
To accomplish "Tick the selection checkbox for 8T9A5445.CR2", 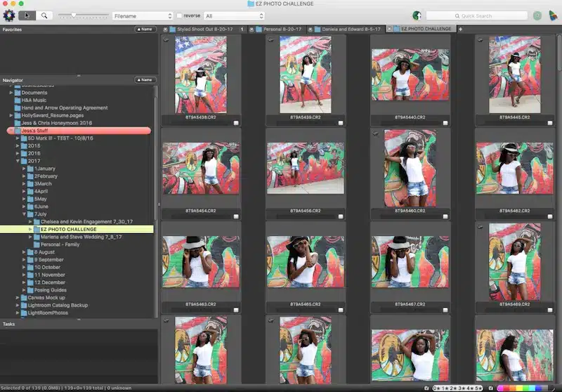I will 550,123.
